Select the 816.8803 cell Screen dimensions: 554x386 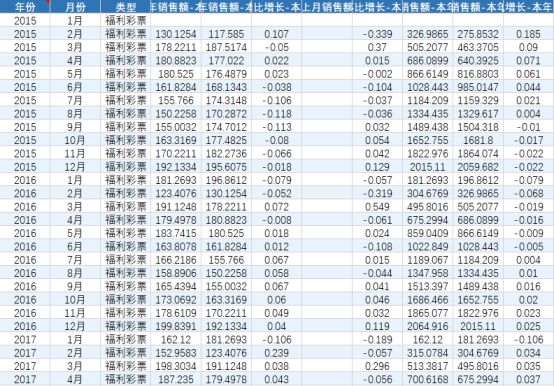478,74
